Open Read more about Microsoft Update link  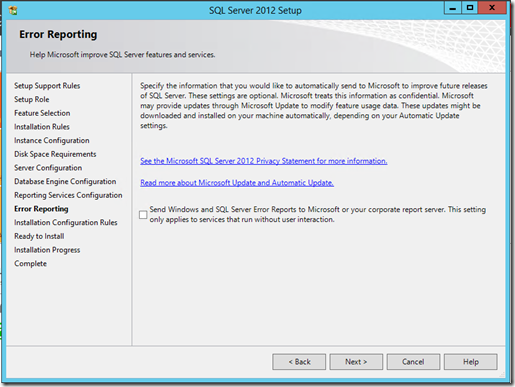[237, 183]
